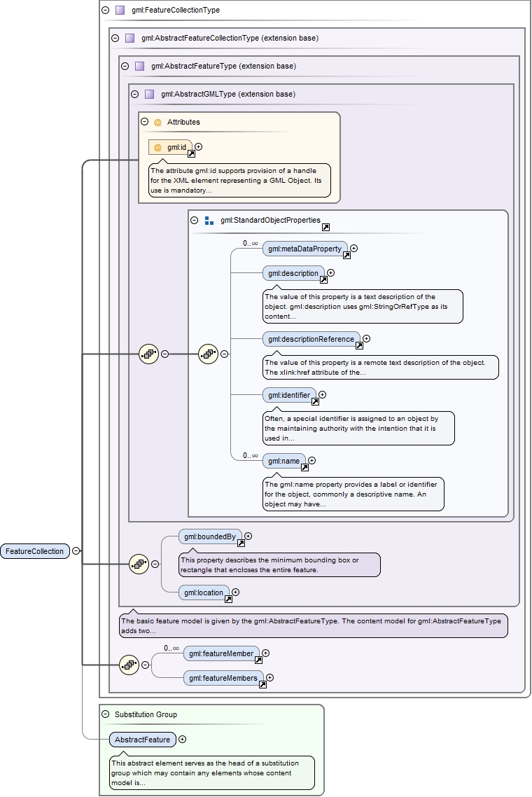This screenshot has height=797, width=532.
Task: Open the gml:featureMember element
Action: click(218, 653)
